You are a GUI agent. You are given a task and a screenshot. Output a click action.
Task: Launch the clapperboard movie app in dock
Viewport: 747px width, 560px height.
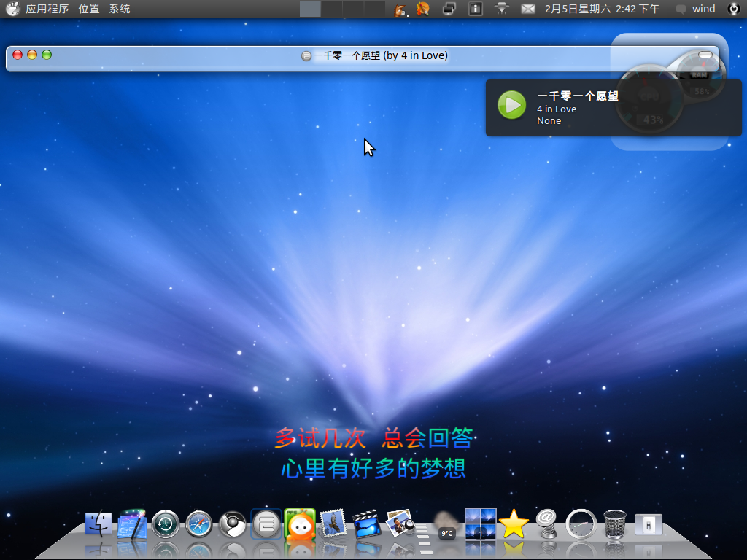pos(366,524)
